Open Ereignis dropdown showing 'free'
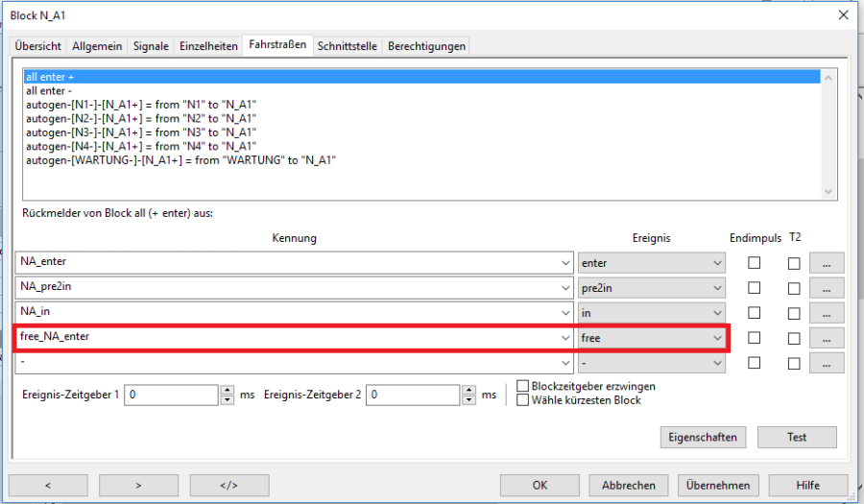 716,338
